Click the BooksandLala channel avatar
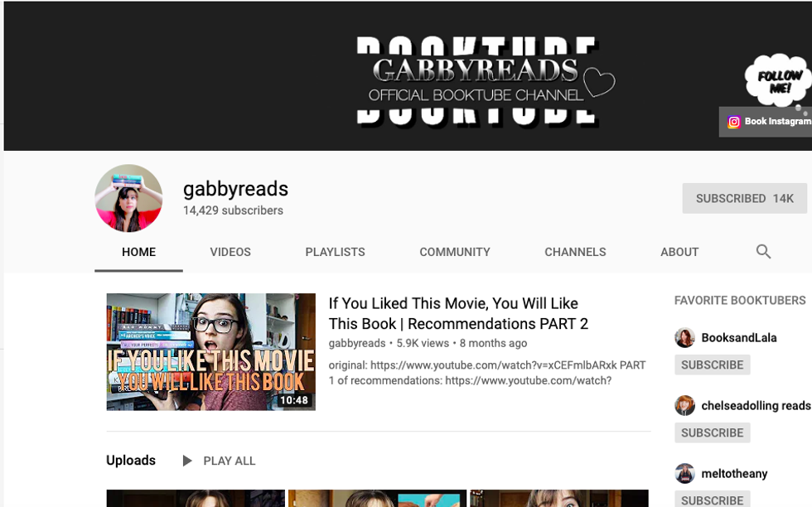 tap(684, 338)
